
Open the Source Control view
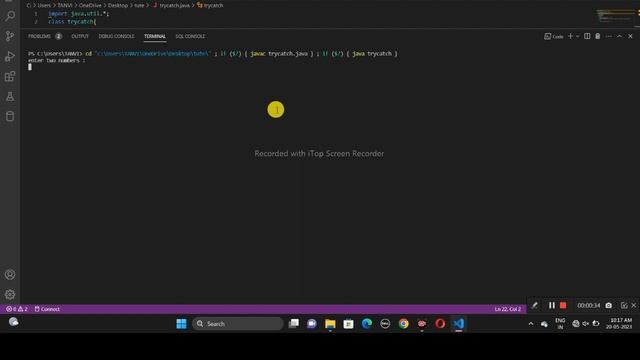coord(10,36)
